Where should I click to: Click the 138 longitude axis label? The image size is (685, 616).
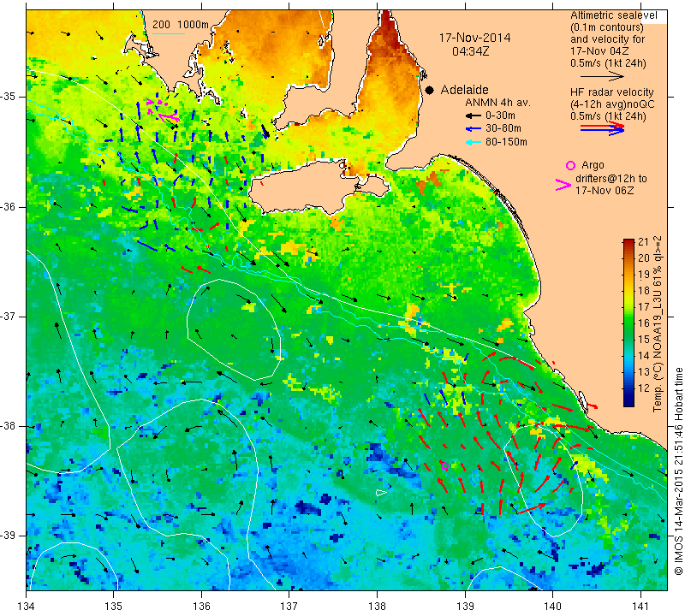[377, 606]
